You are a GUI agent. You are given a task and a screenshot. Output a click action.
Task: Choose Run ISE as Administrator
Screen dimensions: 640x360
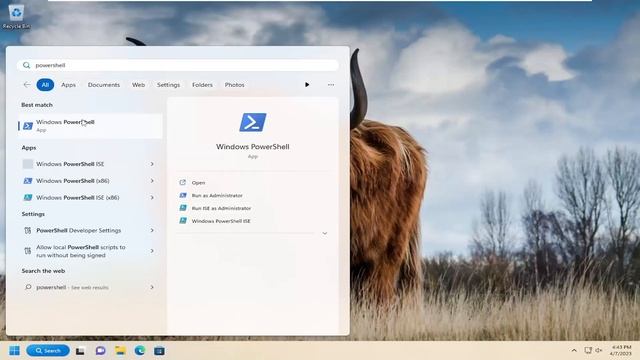coord(221,208)
